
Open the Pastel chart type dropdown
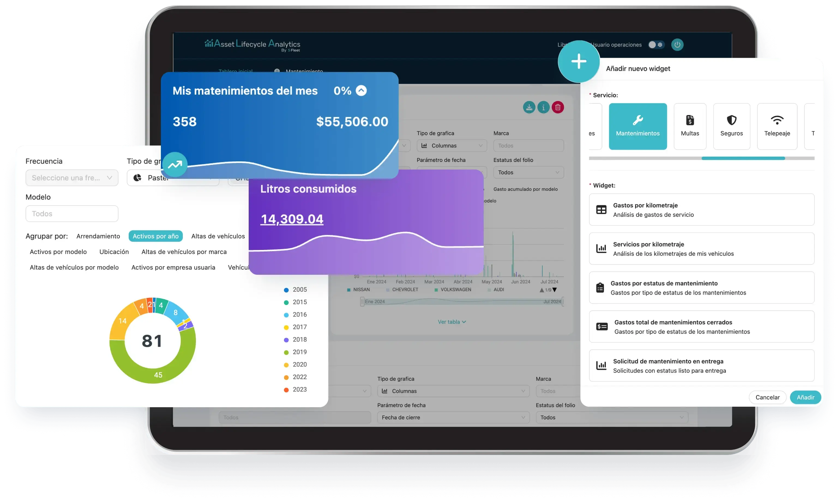pos(173,178)
